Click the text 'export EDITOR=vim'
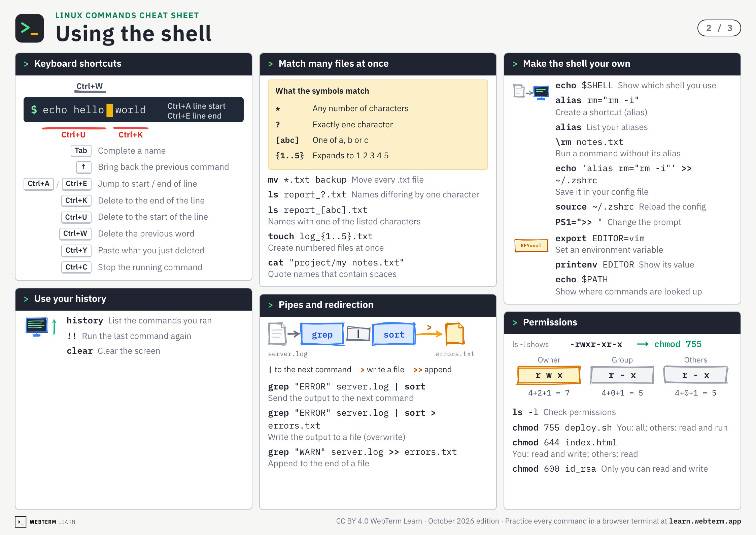756x535 pixels. click(x=600, y=239)
